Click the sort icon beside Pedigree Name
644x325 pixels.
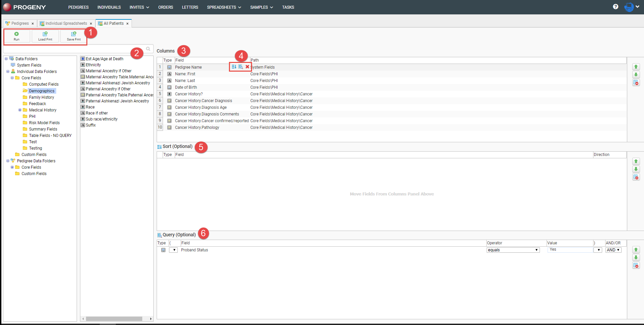(x=234, y=67)
